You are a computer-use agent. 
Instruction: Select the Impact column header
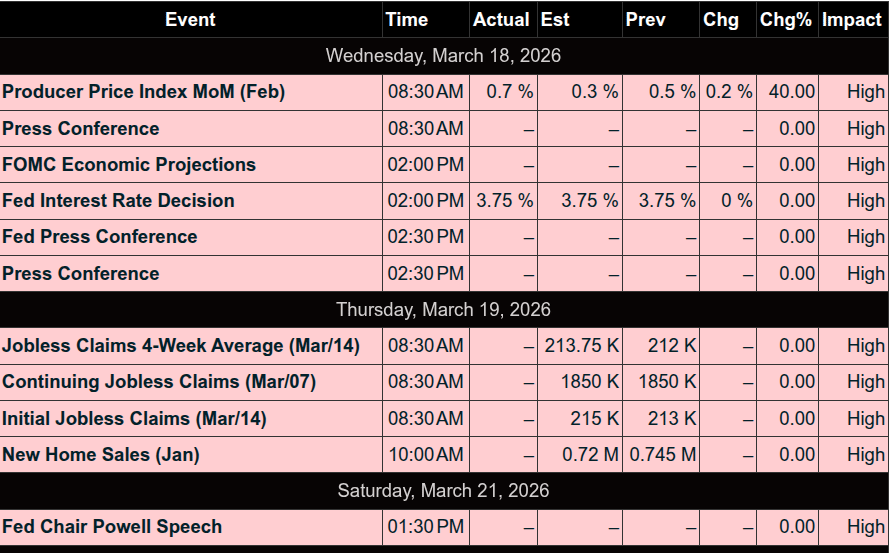coord(852,19)
